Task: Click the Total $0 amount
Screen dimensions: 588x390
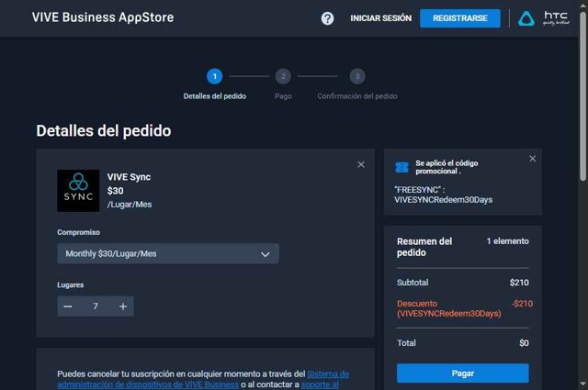Action: [x=524, y=343]
